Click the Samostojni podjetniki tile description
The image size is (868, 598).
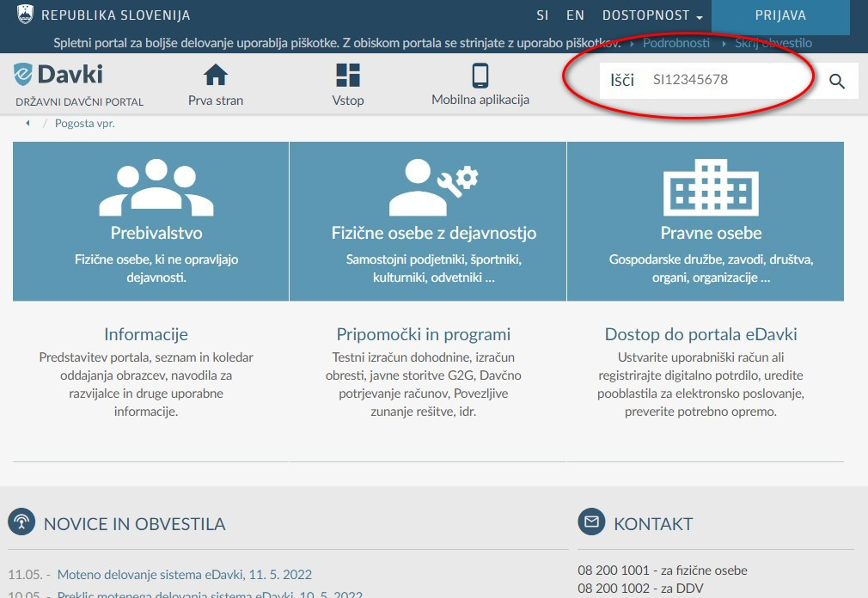click(433, 268)
